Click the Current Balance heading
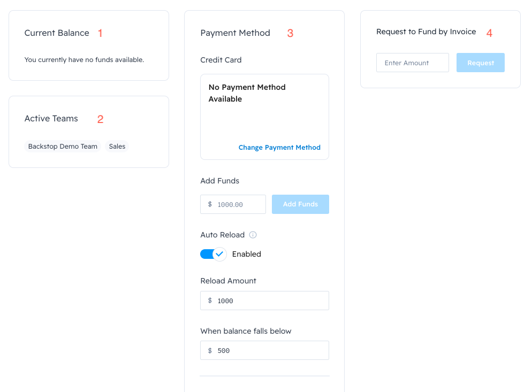 coord(57,33)
